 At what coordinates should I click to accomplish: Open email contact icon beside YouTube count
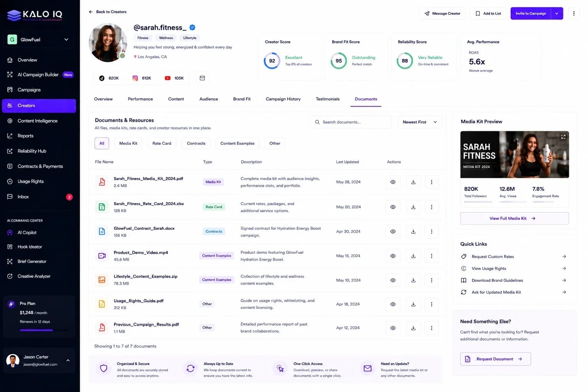click(202, 78)
